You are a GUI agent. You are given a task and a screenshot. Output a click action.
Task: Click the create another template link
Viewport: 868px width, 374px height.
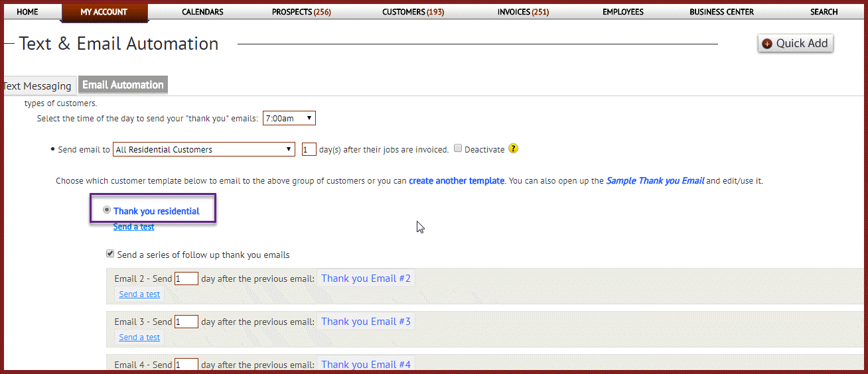click(457, 180)
